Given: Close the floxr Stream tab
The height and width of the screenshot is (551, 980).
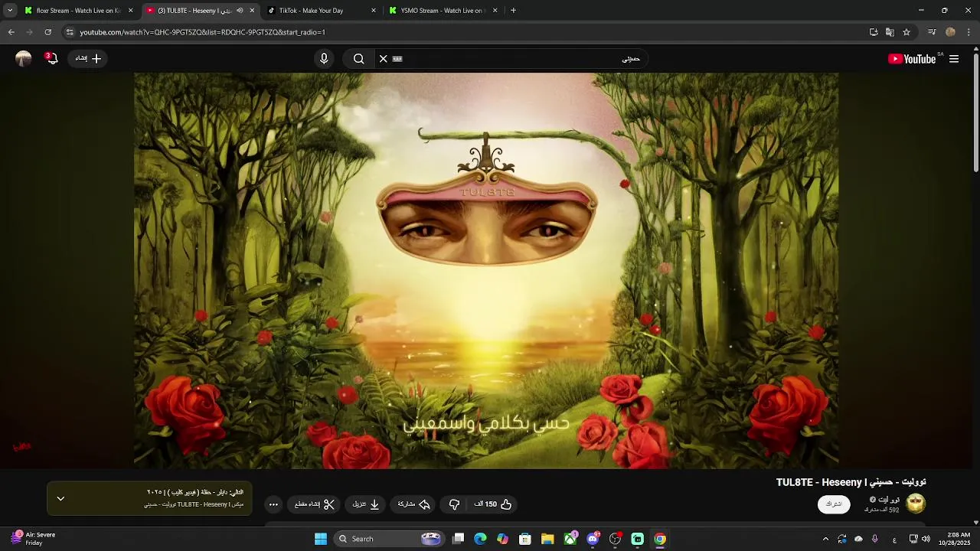Looking at the screenshot, I should pyautogui.click(x=131, y=11).
